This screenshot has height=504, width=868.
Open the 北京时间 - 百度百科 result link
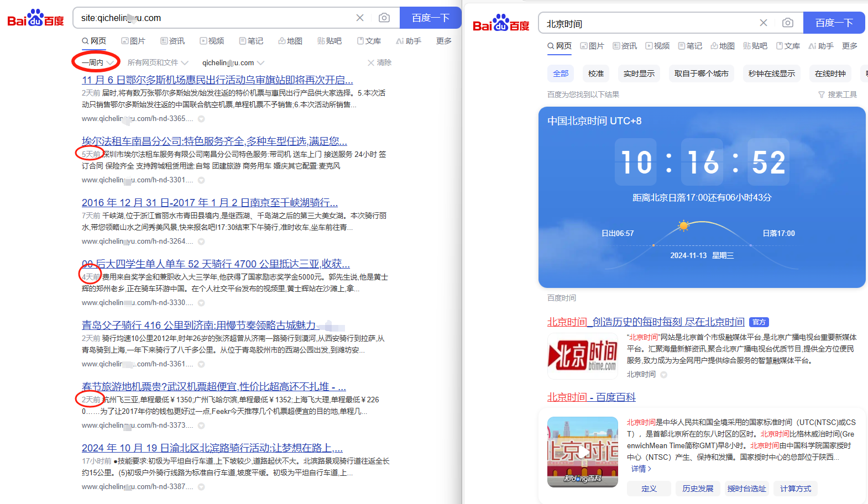tap(592, 397)
